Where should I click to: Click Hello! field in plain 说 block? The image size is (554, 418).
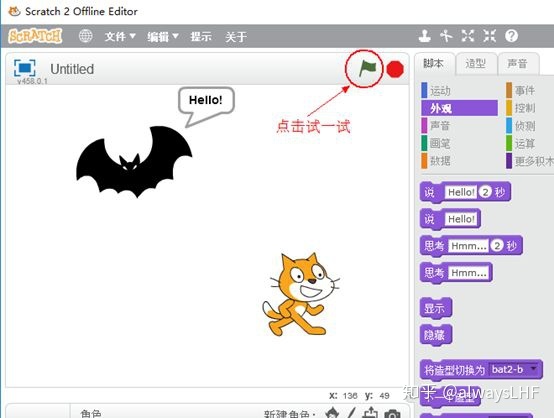(x=461, y=219)
